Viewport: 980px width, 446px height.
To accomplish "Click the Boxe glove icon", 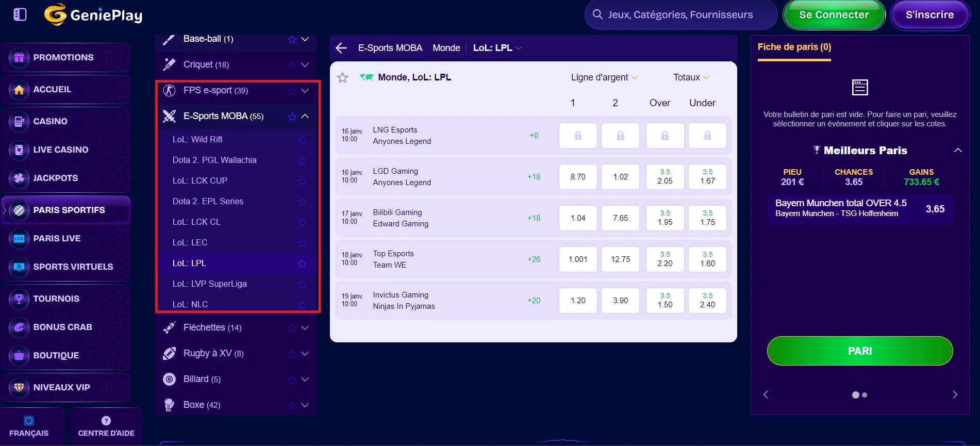I will click(x=169, y=405).
